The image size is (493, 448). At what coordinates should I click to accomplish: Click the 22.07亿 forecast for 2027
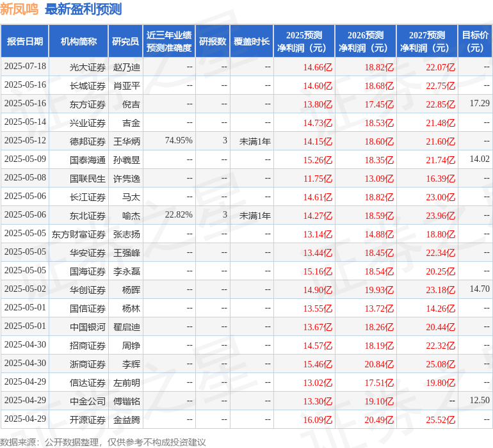pos(440,67)
